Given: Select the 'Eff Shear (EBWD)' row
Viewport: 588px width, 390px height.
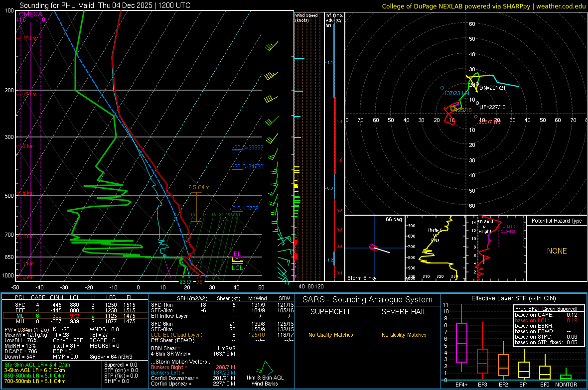Looking at the screenshot, I should pos(222,340).
